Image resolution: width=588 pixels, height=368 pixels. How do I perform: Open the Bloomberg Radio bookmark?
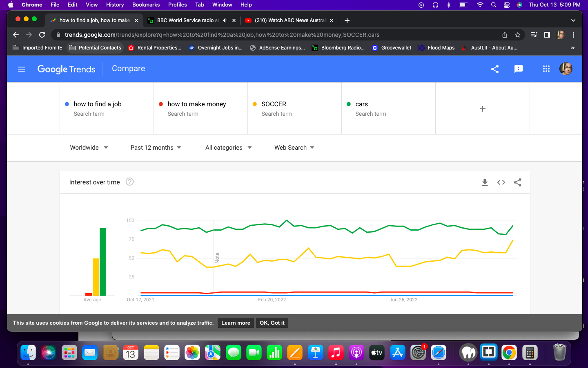coord(338,48)
